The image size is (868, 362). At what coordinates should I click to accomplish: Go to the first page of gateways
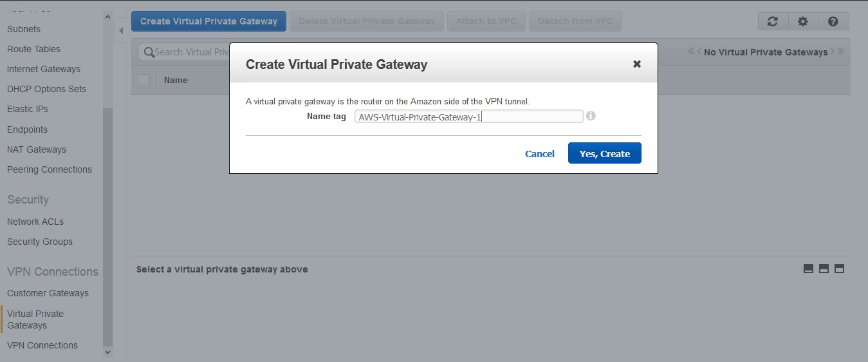pyautogui.click(x=691, y=52)
